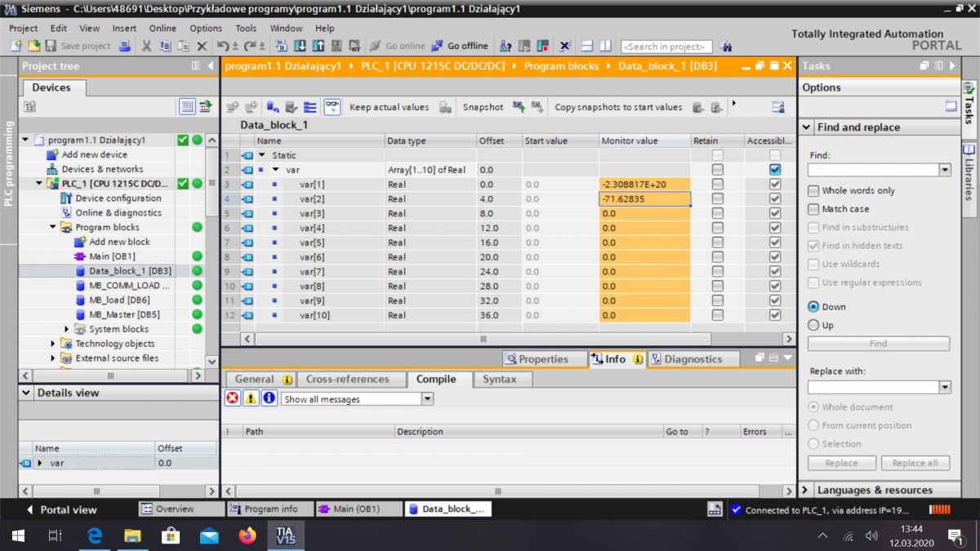Toggle Retain checkbox for var[1]
Viewport: 980px width, 551px height.
click(x=717, y=184)
